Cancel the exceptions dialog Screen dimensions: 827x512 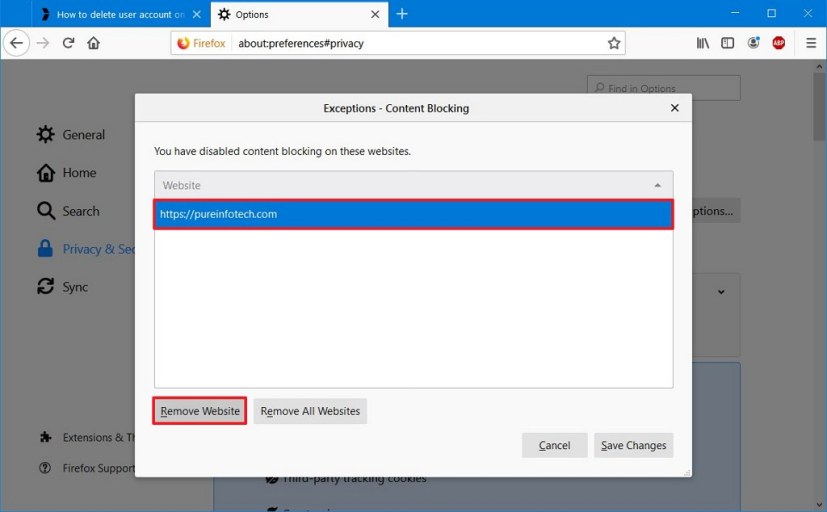(554, 446)
